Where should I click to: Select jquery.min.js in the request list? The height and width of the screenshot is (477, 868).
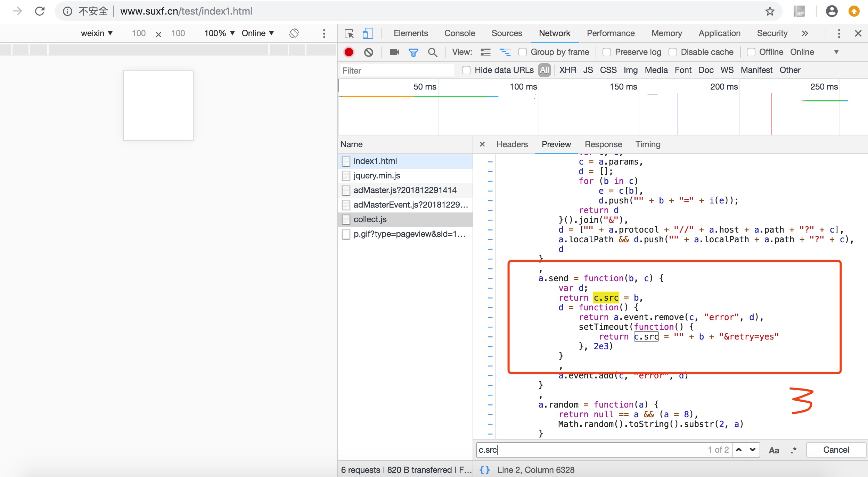click(x=377, y=176)
